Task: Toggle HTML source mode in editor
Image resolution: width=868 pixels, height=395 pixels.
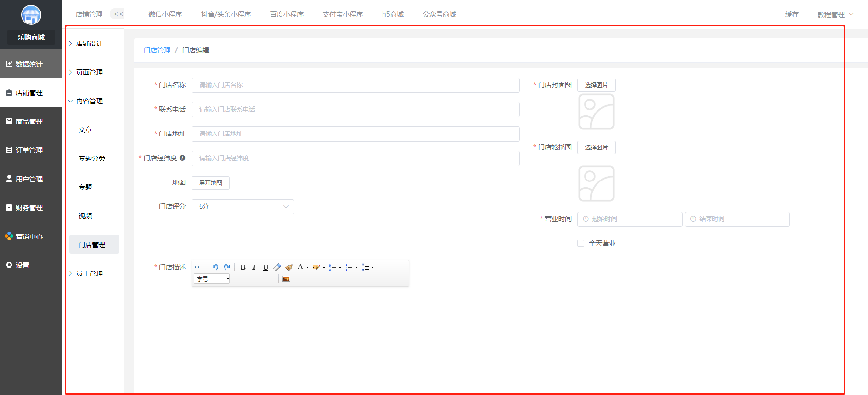Action: [199, 267]
